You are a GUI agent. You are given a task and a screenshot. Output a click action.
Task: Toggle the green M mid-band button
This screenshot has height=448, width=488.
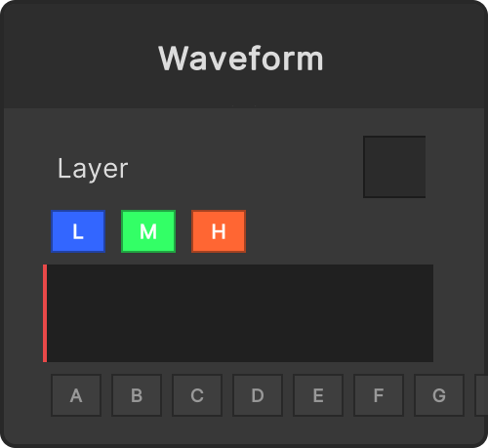148,231
